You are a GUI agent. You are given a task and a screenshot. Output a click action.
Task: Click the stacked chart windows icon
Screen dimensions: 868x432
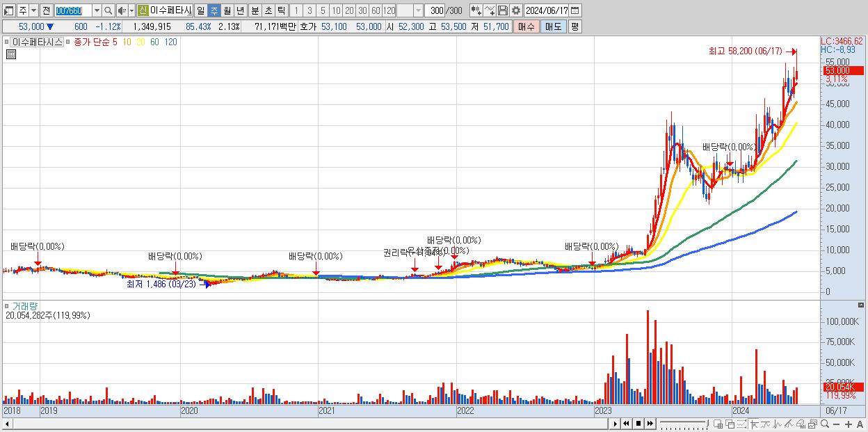click(x=812, y=424)
